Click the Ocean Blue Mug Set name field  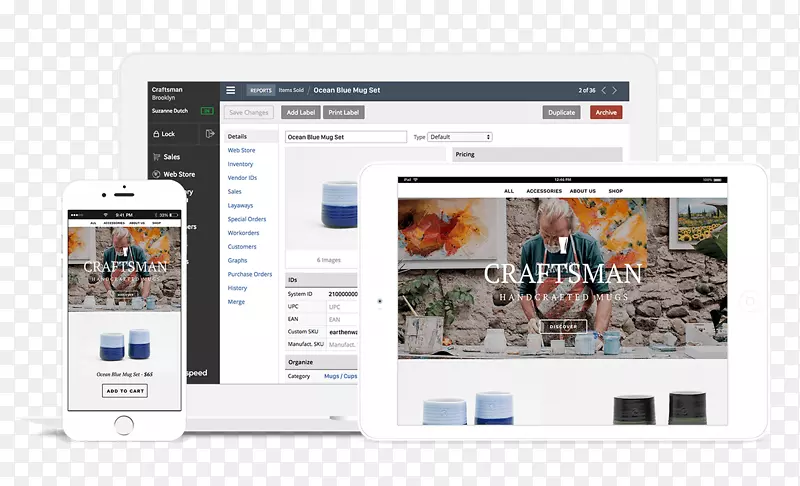[x=346, y=137]
